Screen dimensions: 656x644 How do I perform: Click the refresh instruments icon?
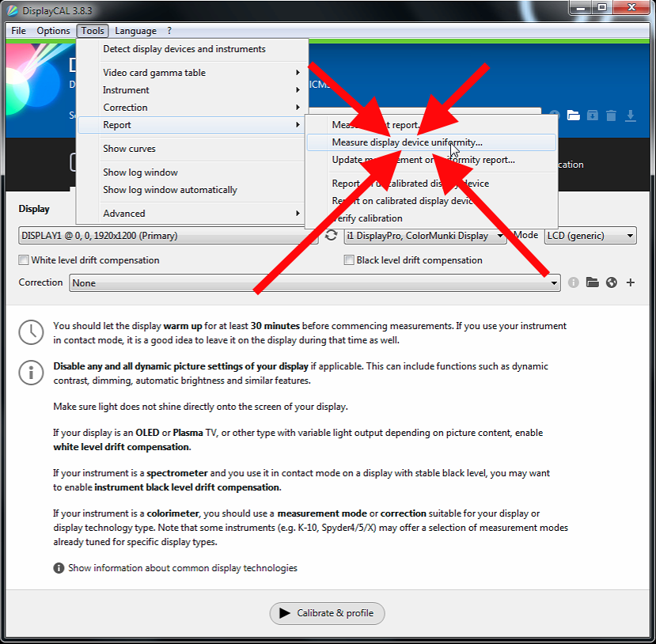coord(332,236)
